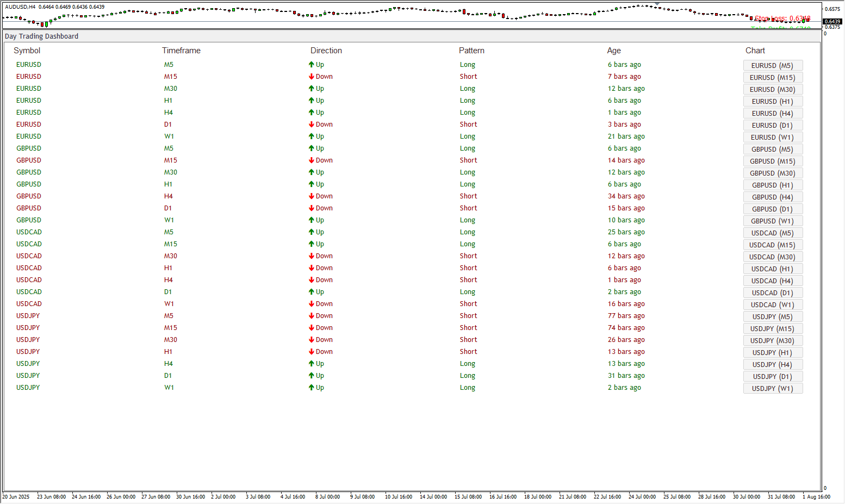Click the gray triangle marker above the candles
845x504 pixels.
(x=657, y=4)
